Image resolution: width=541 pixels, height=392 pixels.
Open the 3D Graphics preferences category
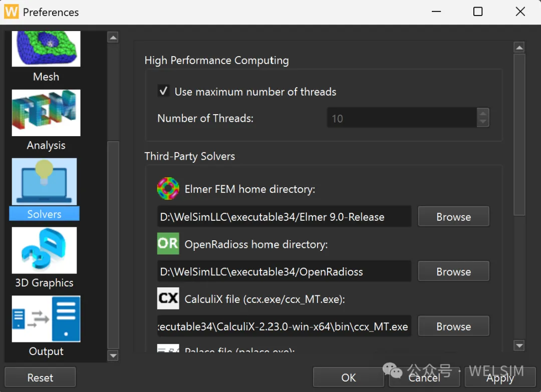(x=44, y=257)
